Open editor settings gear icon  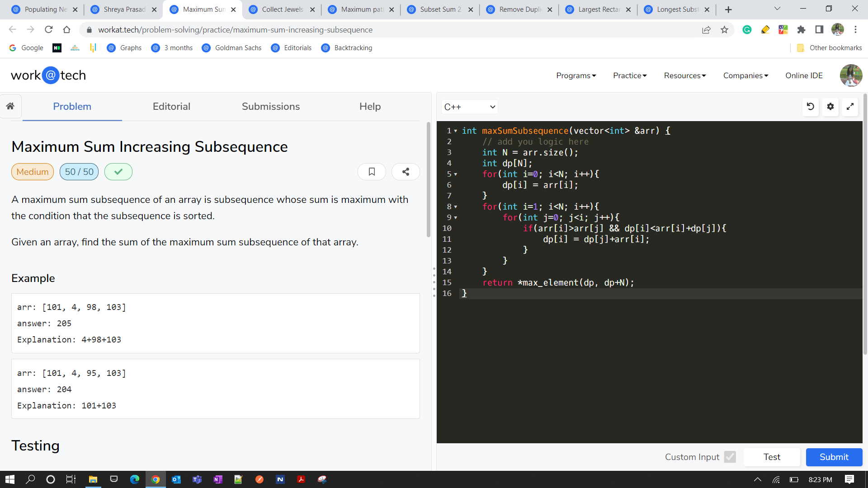click(830, 107)
